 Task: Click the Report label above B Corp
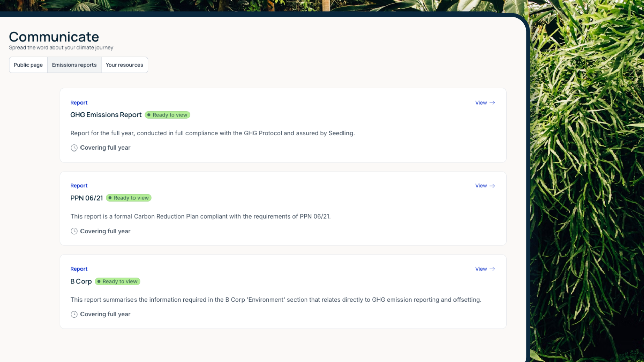tap(79, 269)
